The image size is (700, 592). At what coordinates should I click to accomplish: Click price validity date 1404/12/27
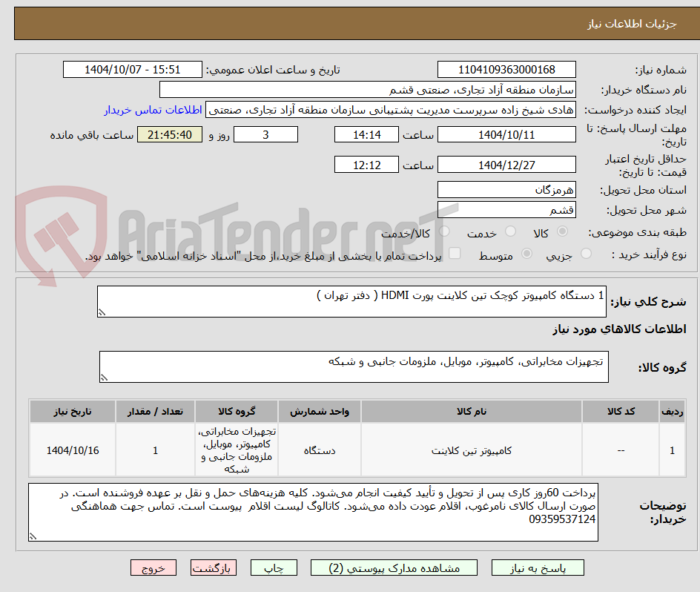click(506, 165)
